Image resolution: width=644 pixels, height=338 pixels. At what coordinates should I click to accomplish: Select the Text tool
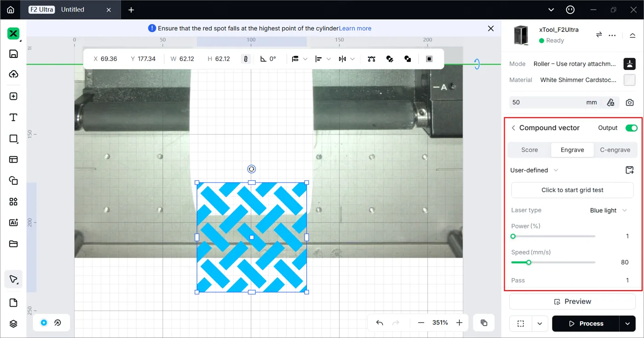(x=13, y=117)
